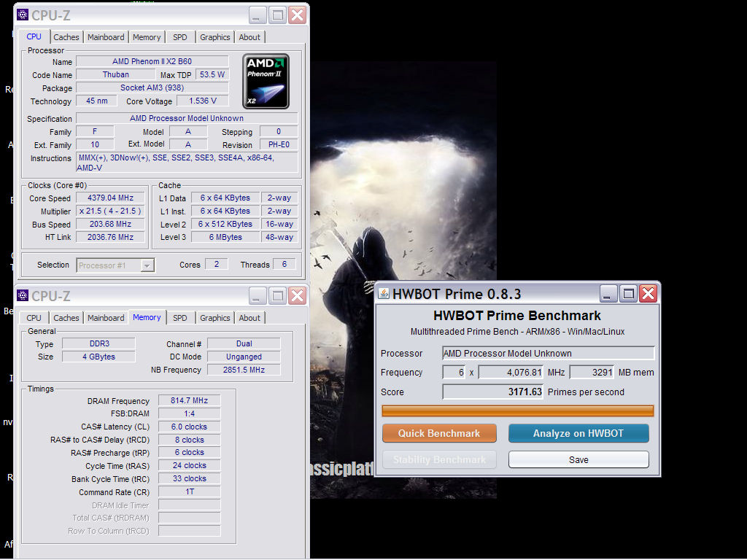Click the Socket AM3 (938) package value
This screenshot has width=747, height=560.
click(152, 87)
